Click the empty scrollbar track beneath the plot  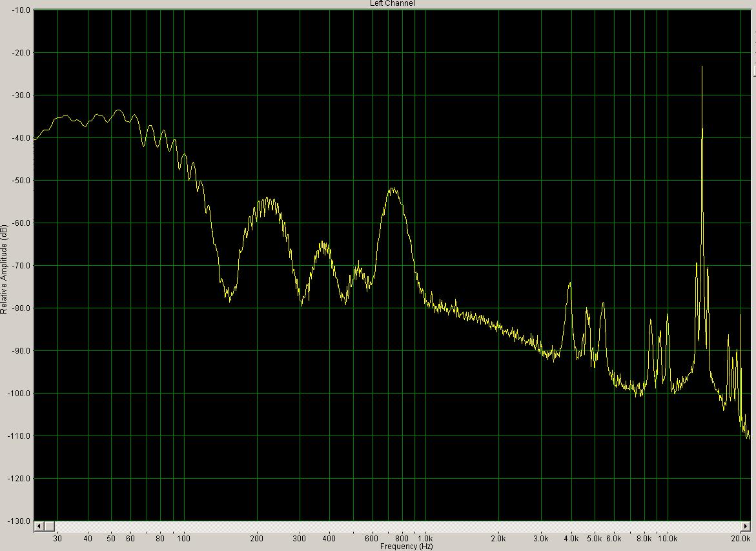(397, 526)
